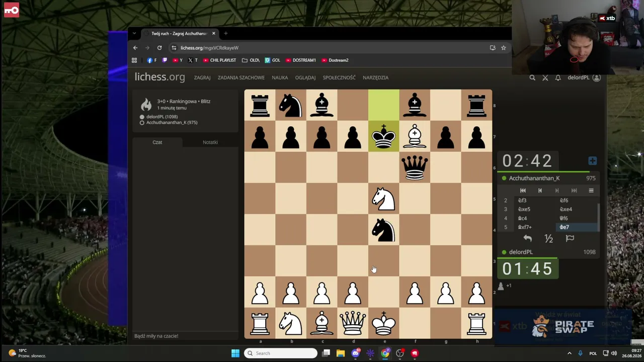Bookmark this page with the star
The width and height of the screenshot is (644, 362).
click(x=503, y=48)
